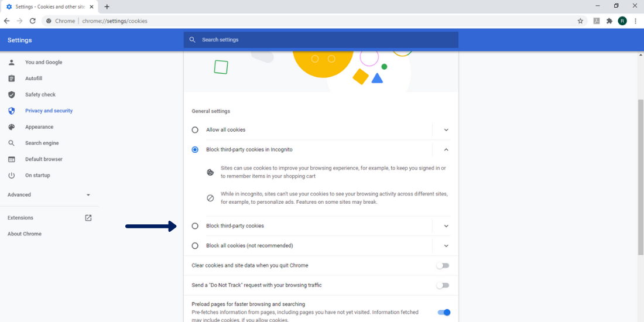The width and height of the screenshot is (644, 322).
Task: Go to Search engine settings section
Action: pos(42,143)
